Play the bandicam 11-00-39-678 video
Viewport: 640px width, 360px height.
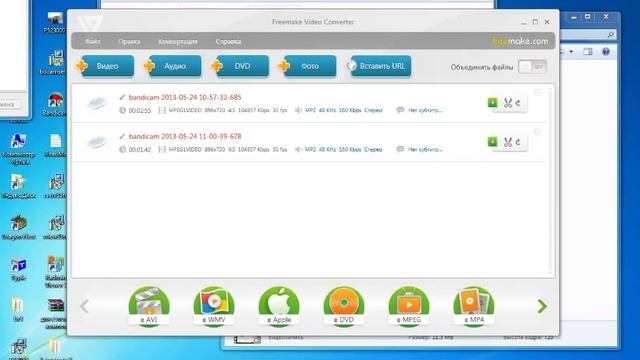point(493,142)
